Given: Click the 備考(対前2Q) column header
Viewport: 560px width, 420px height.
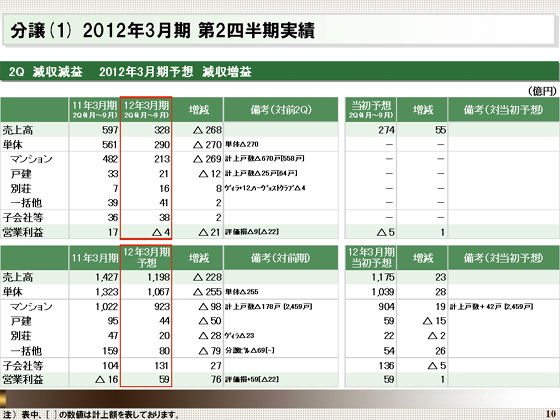Looking at the screenshot, I should pyautogui.click(x=281, y=110).
